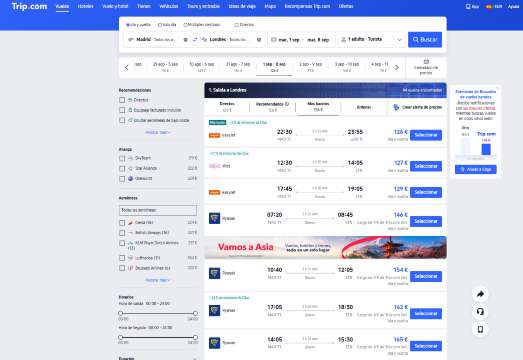Viewport: 523px width, 360px height.
Task: Adjust arrival time slider right handle
Action: [195, 337]
